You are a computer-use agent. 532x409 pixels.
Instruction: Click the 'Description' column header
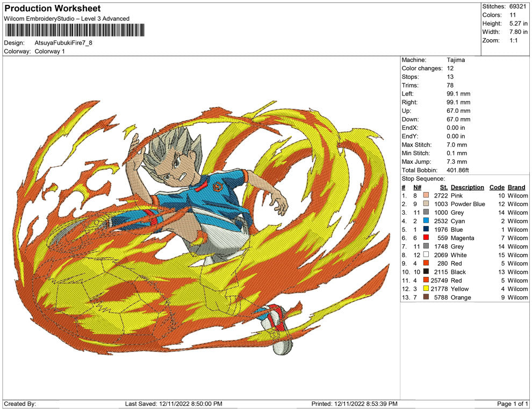467,187
